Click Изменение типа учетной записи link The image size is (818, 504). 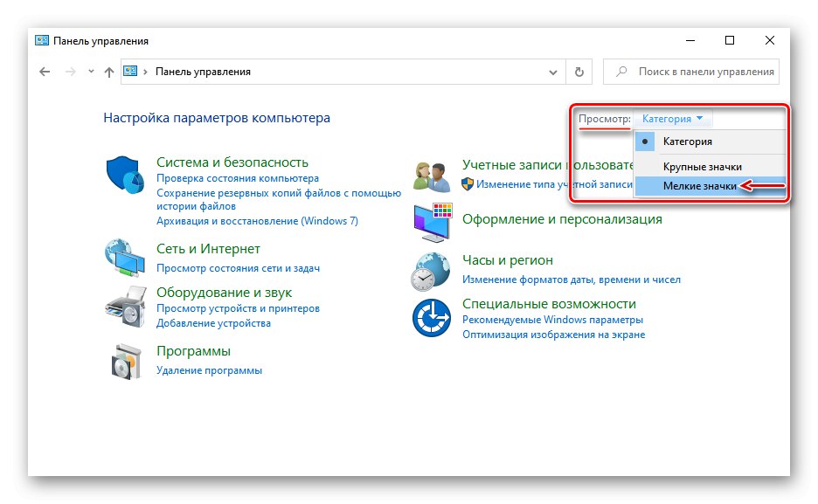(x=554, y=184)
